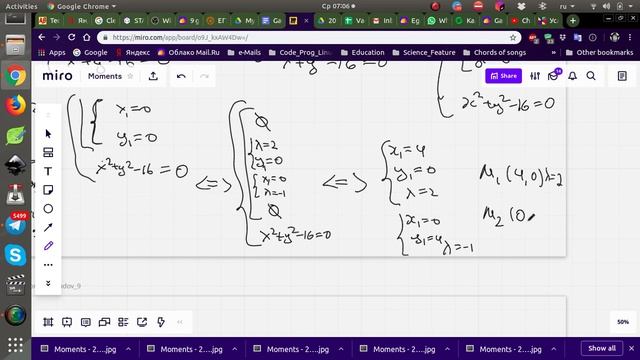Viewport: 640px width, 360px height.
Task: Click Show all downloads button
Action: 602,349
